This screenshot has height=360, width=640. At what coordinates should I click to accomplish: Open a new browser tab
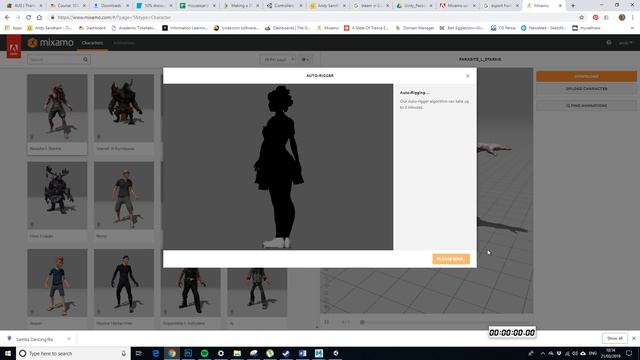[573, 6]
